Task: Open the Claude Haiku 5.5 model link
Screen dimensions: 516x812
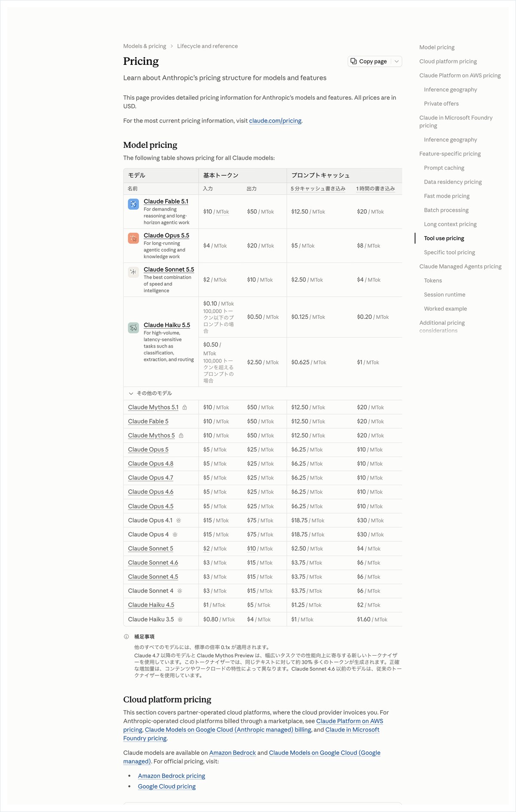Action: (x=167, y=325)
